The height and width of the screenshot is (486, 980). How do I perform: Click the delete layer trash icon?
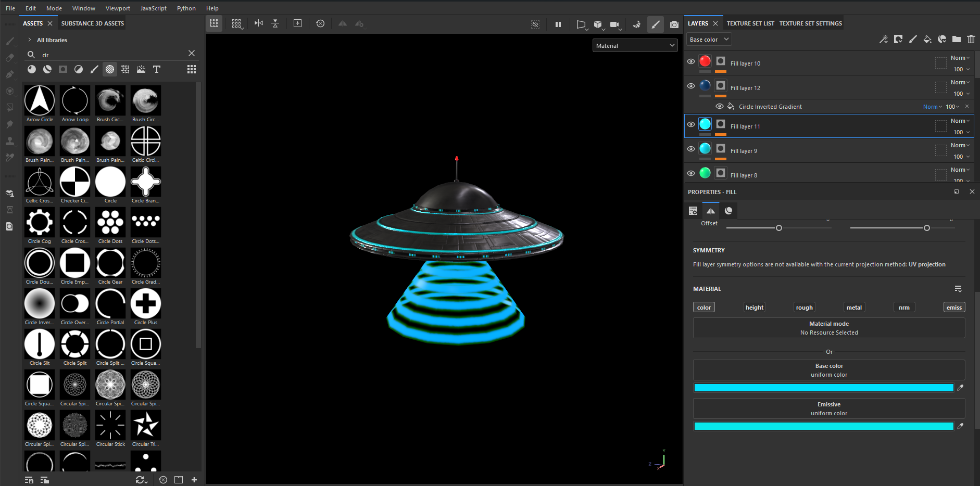tap(971, 40)
